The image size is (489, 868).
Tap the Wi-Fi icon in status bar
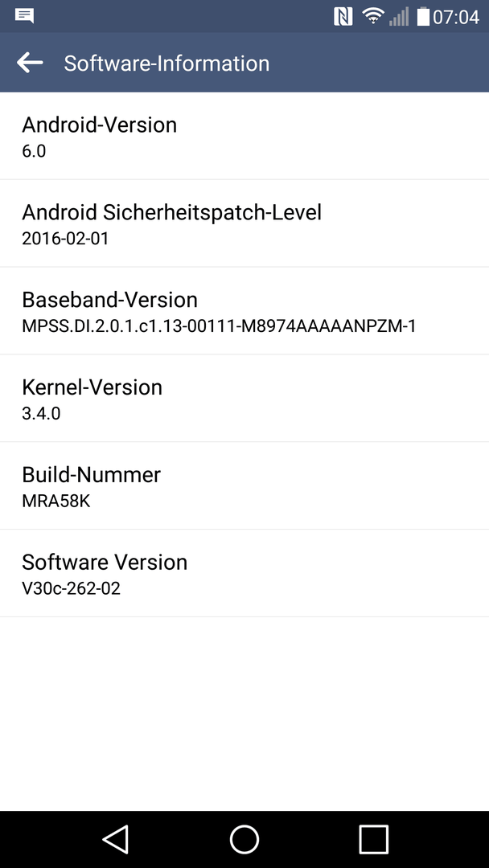(372, 16)
